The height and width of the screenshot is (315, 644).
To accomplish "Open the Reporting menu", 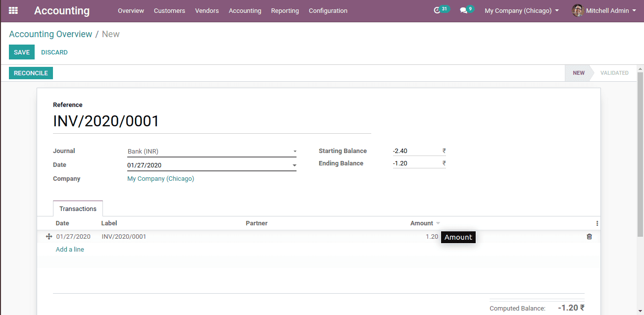I will 285,10.
